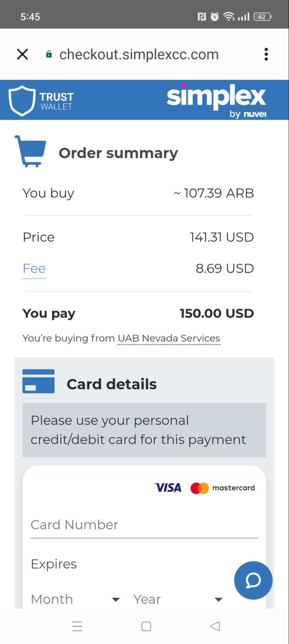Tap the checkout.simplexcc.com address bar
Image resolution: width=289 pixels, height=644 pixels.
pos(139,54)
